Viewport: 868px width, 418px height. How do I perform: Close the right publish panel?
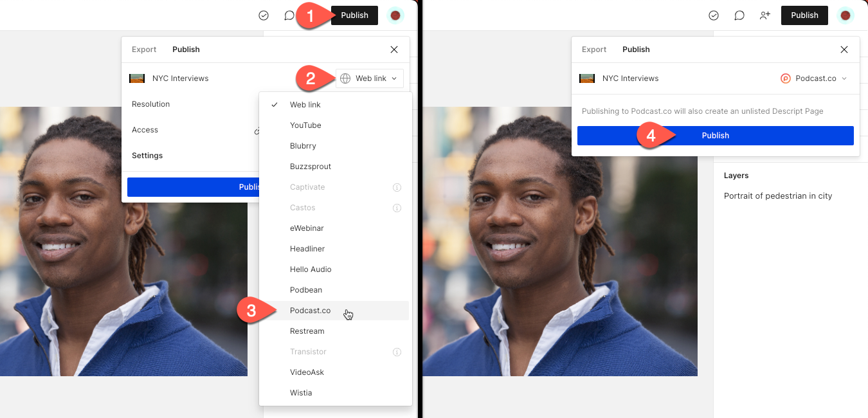[x=844, y=50]
